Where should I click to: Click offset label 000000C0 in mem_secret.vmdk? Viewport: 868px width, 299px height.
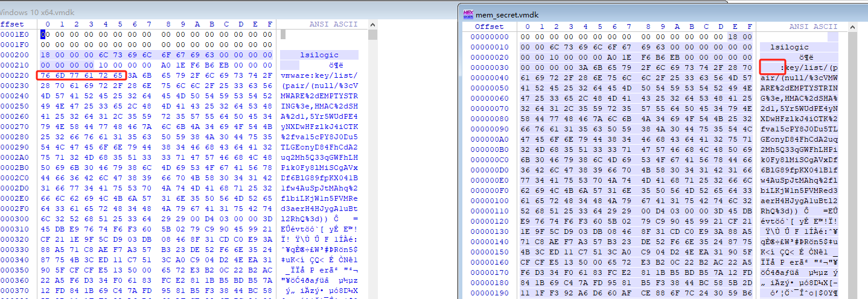tap(490, 160)
